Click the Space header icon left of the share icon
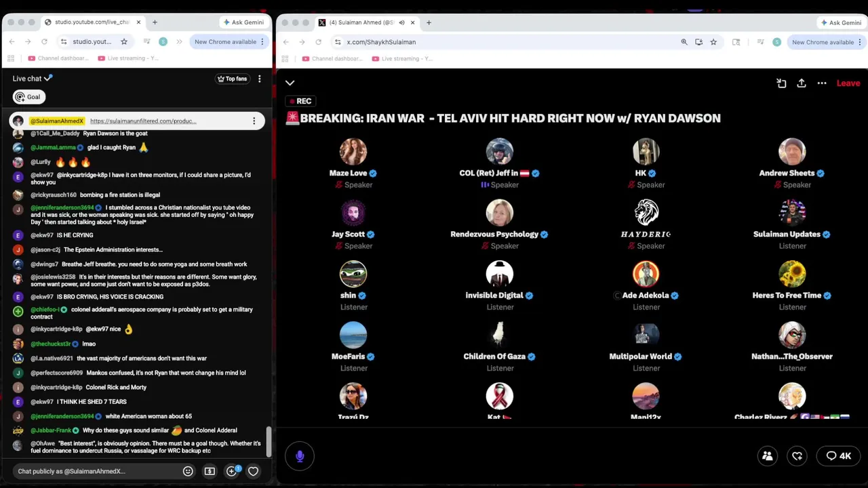The height and width of the screenshot is (488, 868). pyautogui.click(x=781, y=83)
